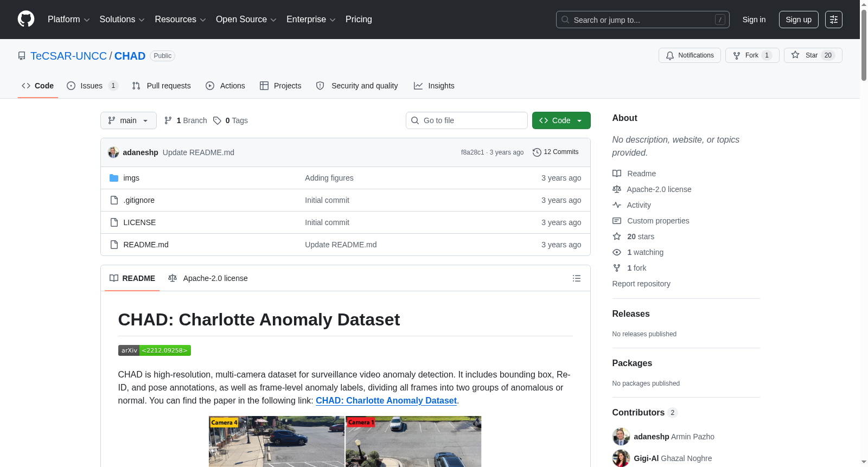Click the search magnifier icon in header
This screenshot has width=868, height=467.
[565, 20]
